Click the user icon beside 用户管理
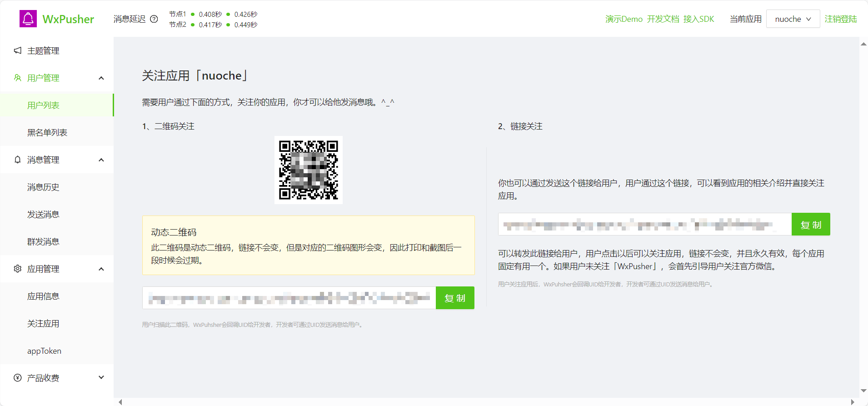Screen dimensions: 868x406 [18, 78]
